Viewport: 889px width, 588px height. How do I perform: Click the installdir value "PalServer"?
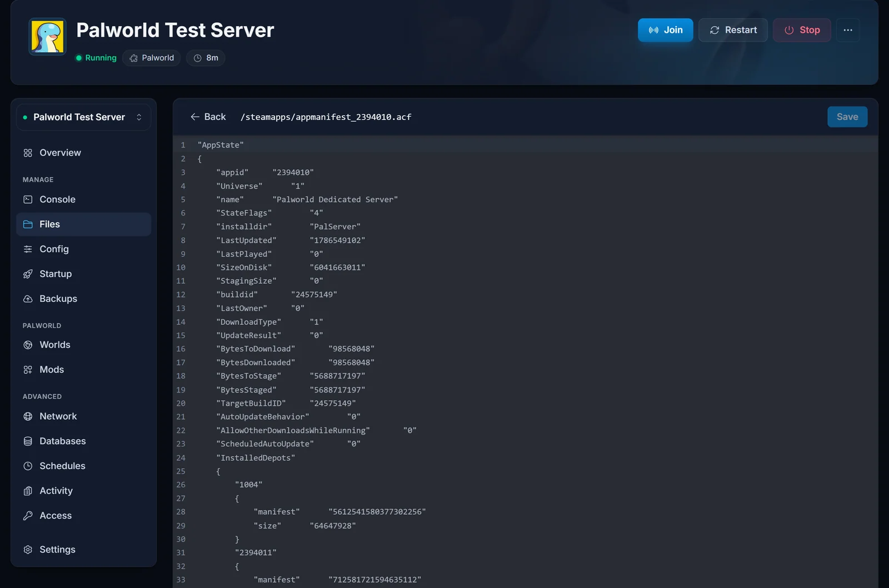click(x=335, y=227)
